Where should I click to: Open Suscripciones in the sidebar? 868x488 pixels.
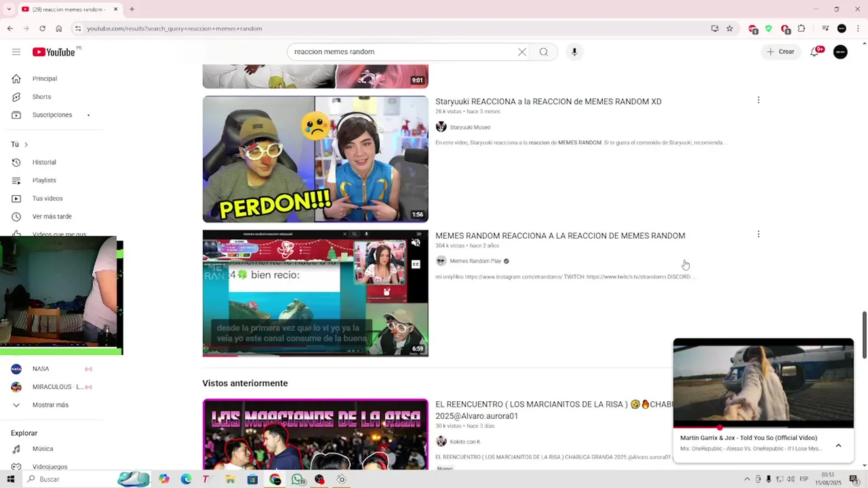click(x=52, y=115)
